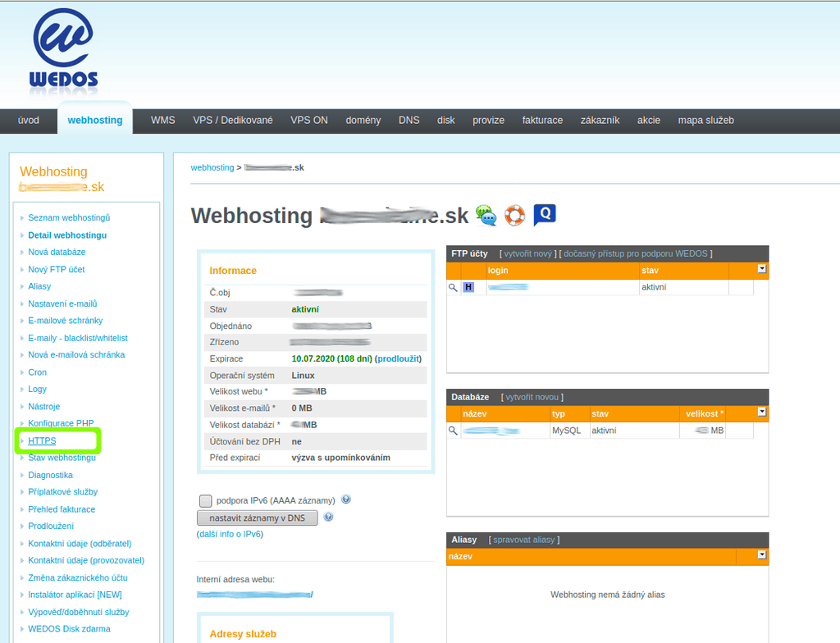This screenshot has height=643, width=840.
Task: Open the help icon beside nastavit záznamy button
Action: (x=328, y=517)
